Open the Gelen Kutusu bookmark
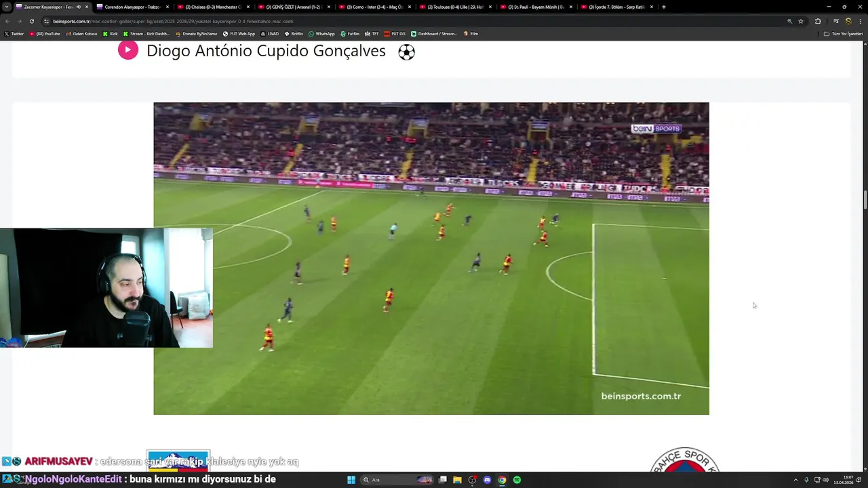 coord(82,34)
